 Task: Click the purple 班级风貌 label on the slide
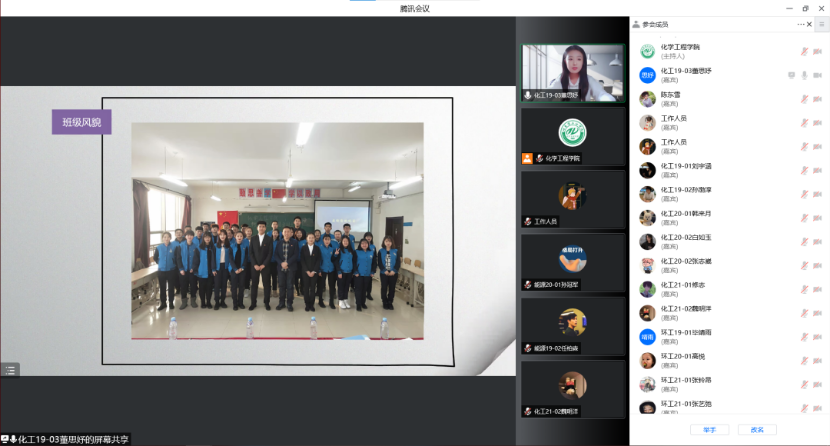82,122
